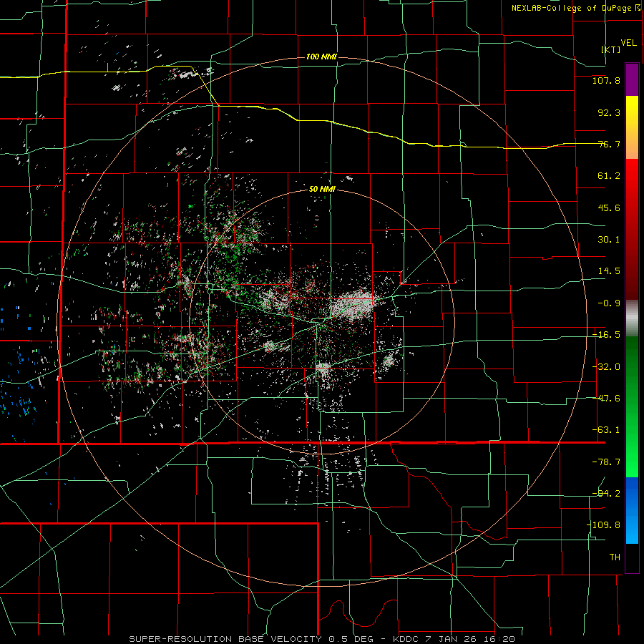644x644 pixels.
Task: Select the 30.1 velocity scale value
Action: 609,240
